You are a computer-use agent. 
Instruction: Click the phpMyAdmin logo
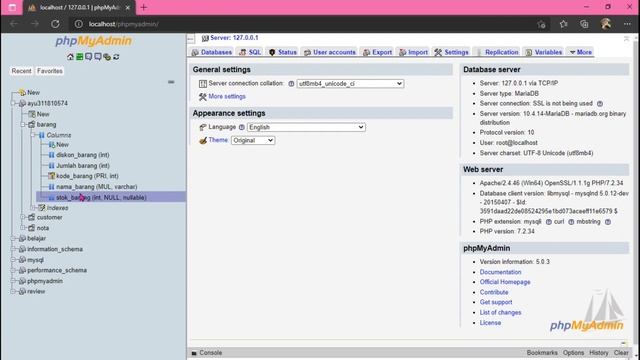click(93, 41)
